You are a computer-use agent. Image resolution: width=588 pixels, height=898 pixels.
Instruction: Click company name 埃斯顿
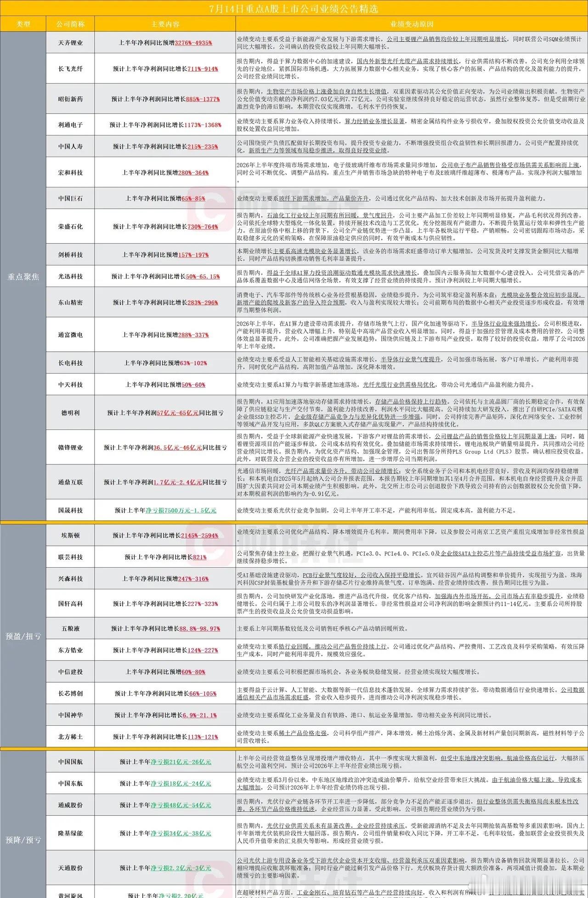pos(70,536)
